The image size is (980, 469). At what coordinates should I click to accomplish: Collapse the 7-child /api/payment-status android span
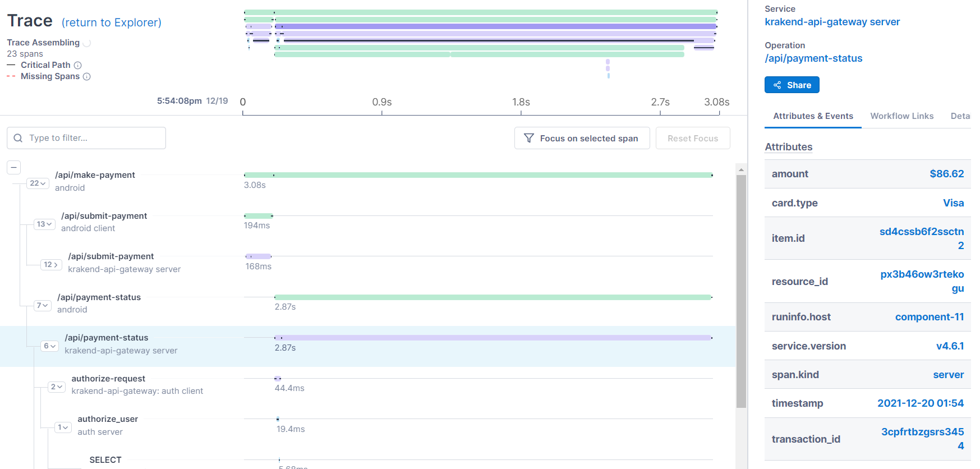tap(43, 306)
